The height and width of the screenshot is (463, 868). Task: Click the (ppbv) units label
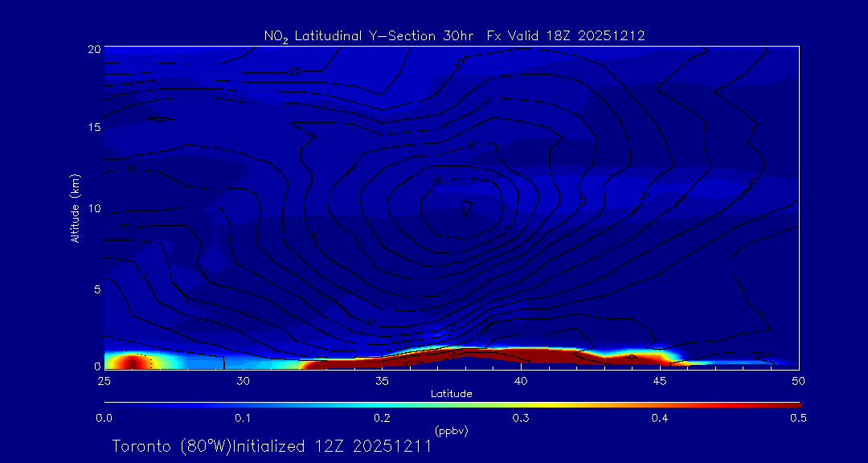[x=451, y=431]
